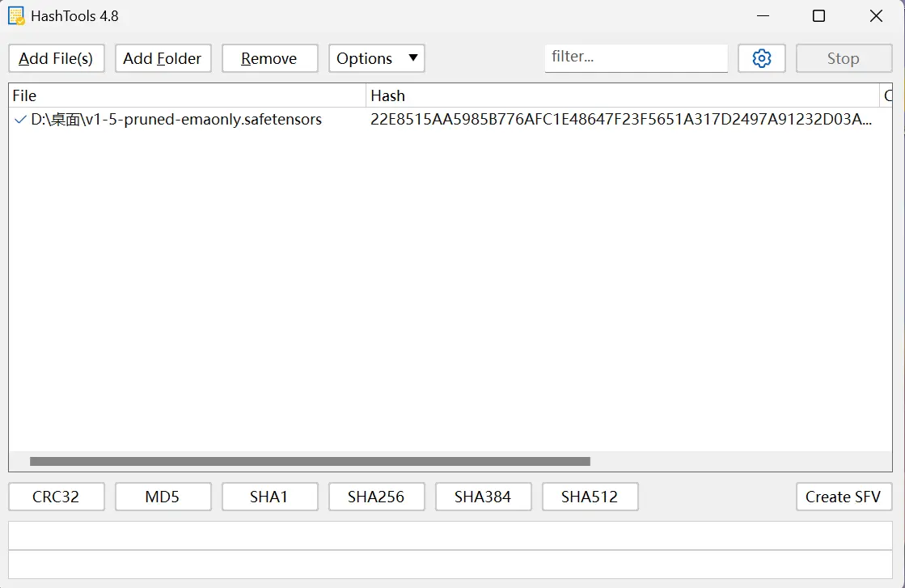Image resolution: width=905 pixels, height=588 pixels.
Task: Type in the filter text field
Action: tap(636, 57)
